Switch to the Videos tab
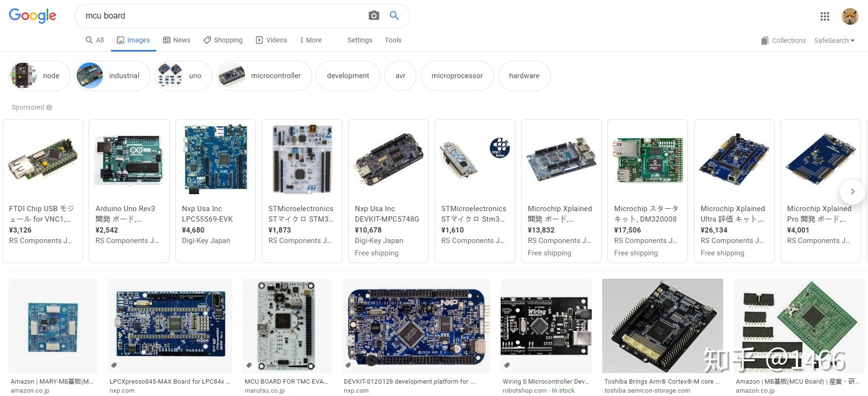This screenshot has height=396, width=868. click(x=272, y=40)
